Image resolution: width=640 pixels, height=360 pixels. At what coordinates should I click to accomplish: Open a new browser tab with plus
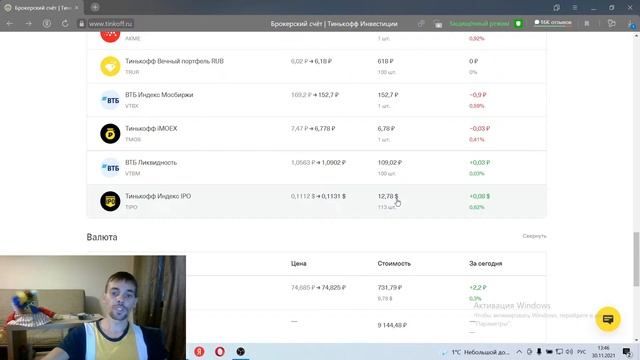[95, 7]
